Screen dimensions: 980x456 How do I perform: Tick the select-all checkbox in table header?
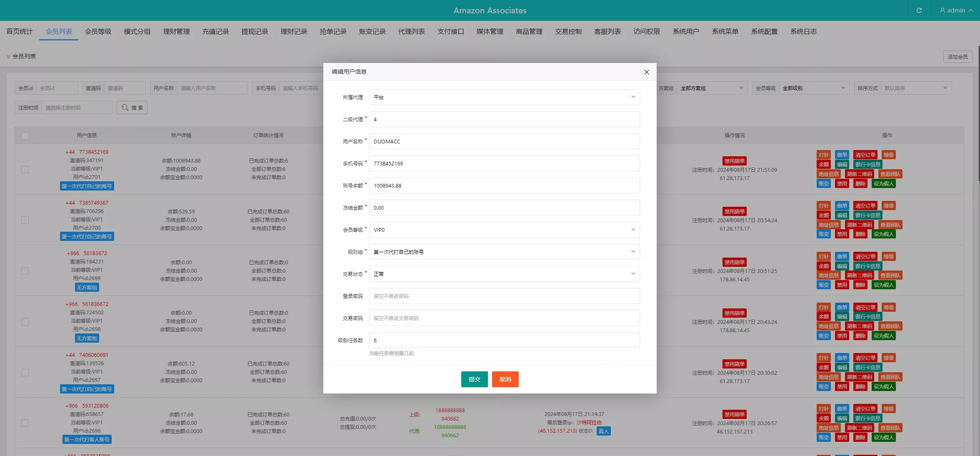pos(25,136)
